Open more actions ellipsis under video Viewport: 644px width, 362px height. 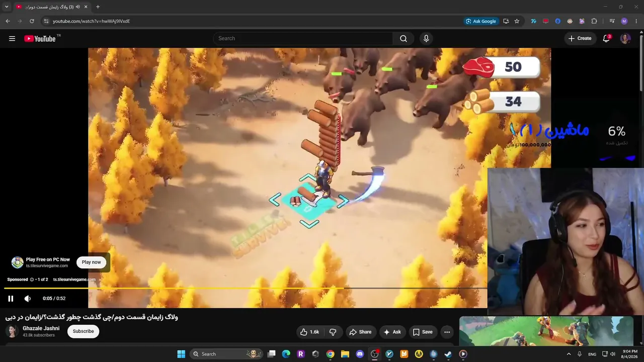(447, 332)
